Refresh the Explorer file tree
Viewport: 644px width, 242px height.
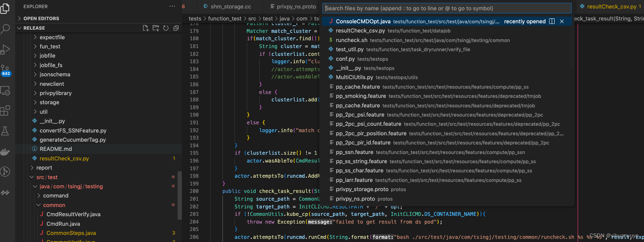click(x=166, y=28)
